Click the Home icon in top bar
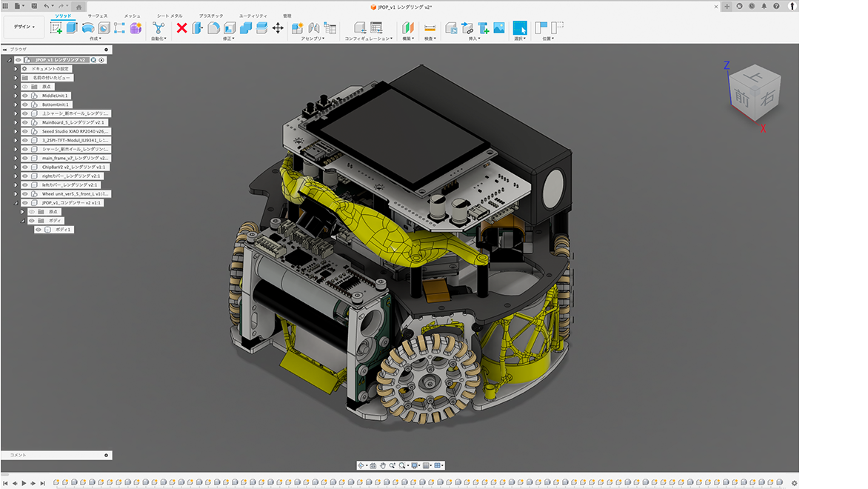868x489 pixels. coord(79,6)
